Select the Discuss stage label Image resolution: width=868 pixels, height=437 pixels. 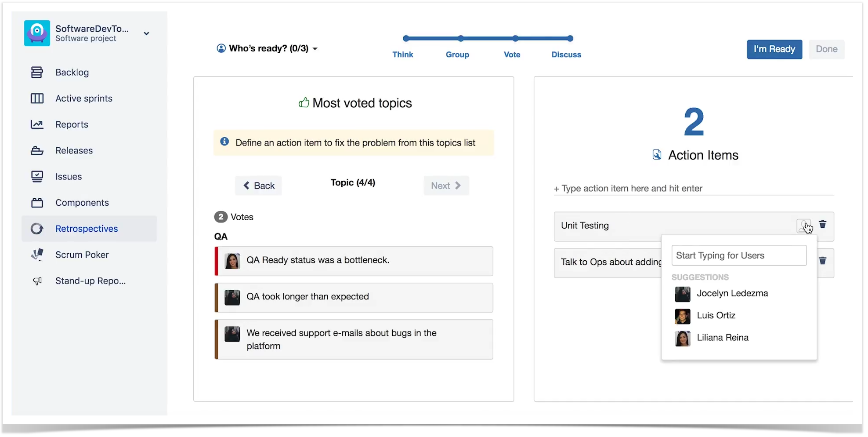point(566,55)
